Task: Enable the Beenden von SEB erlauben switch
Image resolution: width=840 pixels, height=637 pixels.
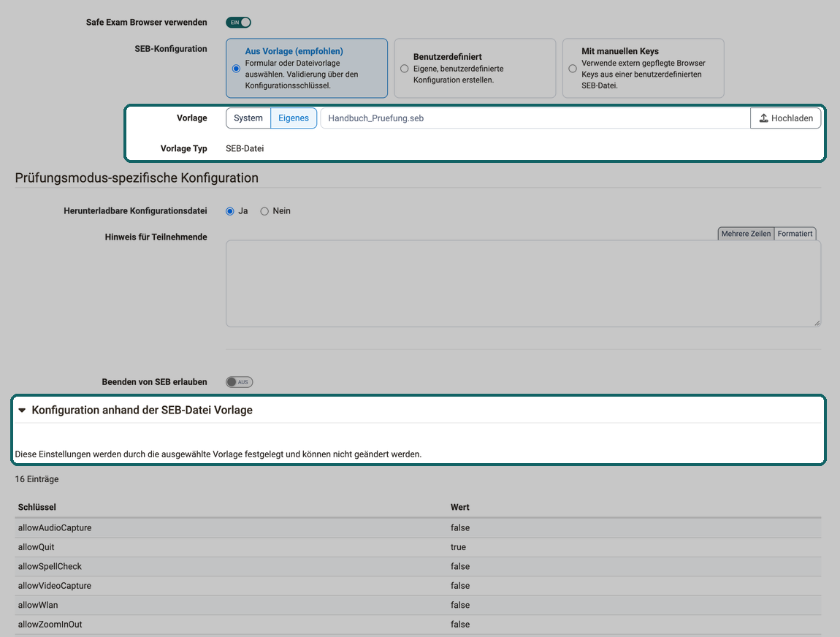Action: (239, 382)
